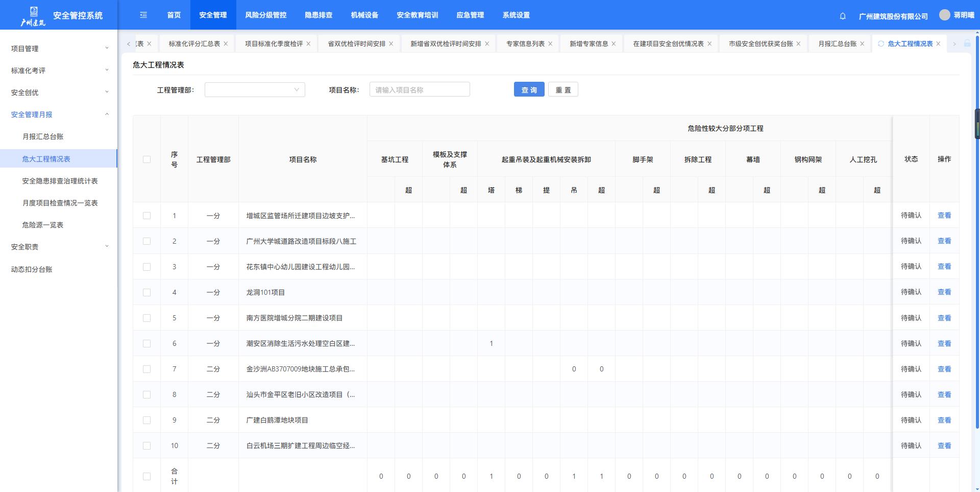Check the checkbox for row 1
Screen dimensions: 980x492
click(x=147, y=216)
